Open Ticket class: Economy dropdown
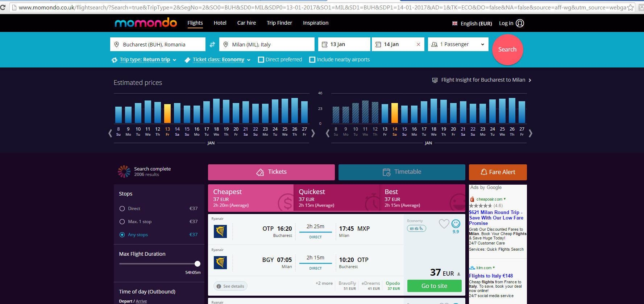The height and width of the screenshot is (304, 644). click(x=218, y=59)
